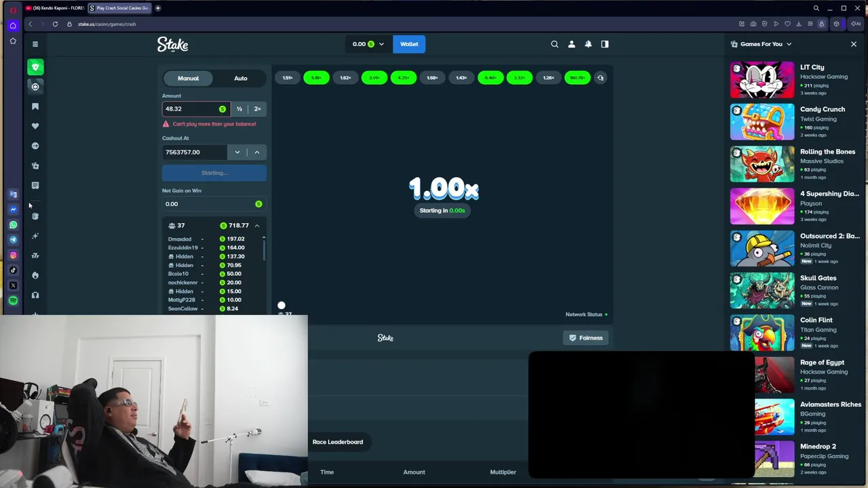Viewport: 868px width, 488px height.
Task: Toggle the side panel layout icon
Action: click(605, 44)
